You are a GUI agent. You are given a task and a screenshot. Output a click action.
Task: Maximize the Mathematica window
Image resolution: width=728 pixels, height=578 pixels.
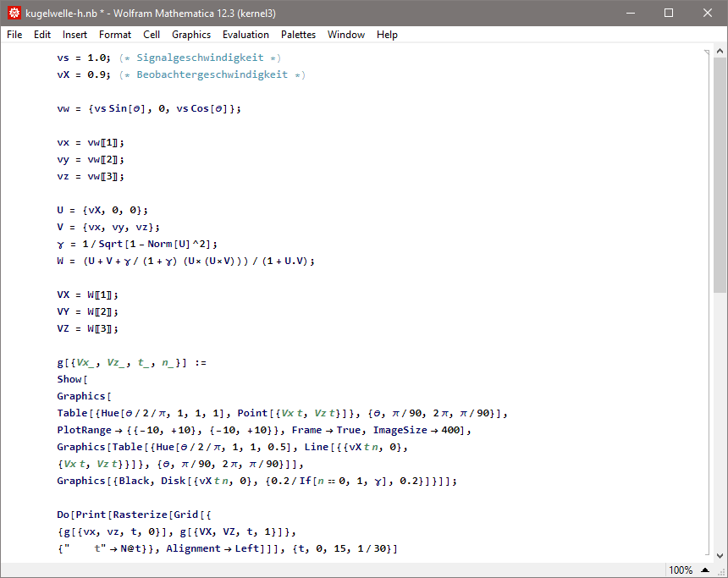[x=669, y=13]
